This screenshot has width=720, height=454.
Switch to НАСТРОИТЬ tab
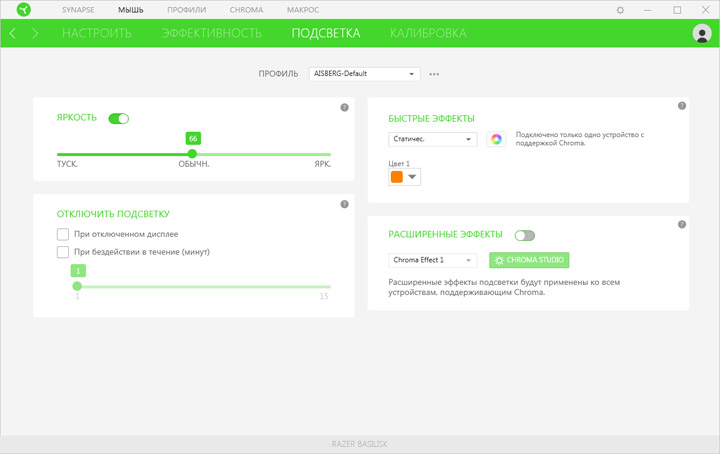tap(97, 33)
